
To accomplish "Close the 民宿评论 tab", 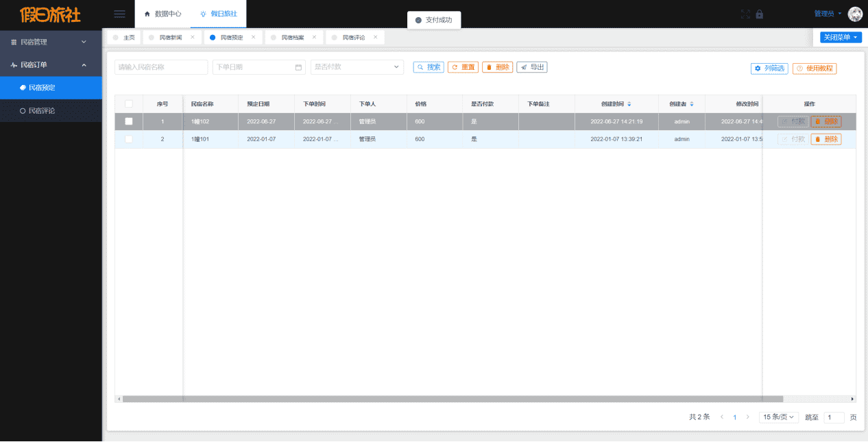I will [376, 37].
